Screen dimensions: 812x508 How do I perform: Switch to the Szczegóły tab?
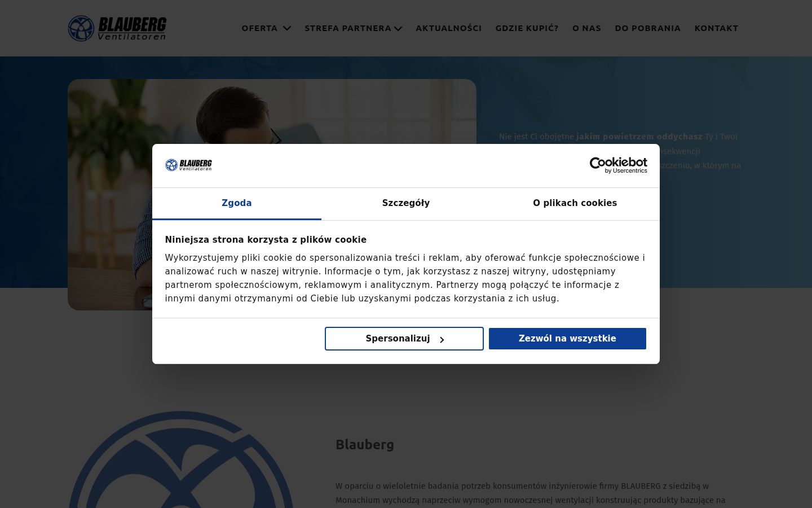(x=406, y=204)
